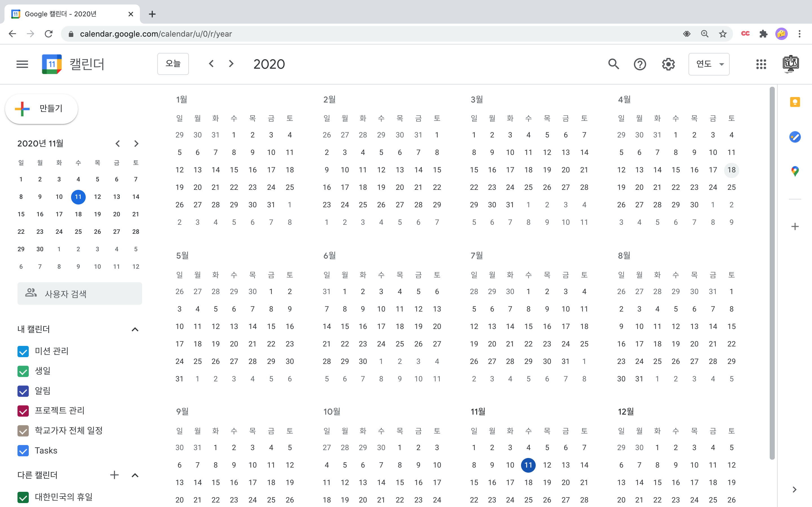Image resolution: width=812 pixels, height=507 pixels.
Task: Open the 연도 view dropdown
Action: click(x=709, y=64)
